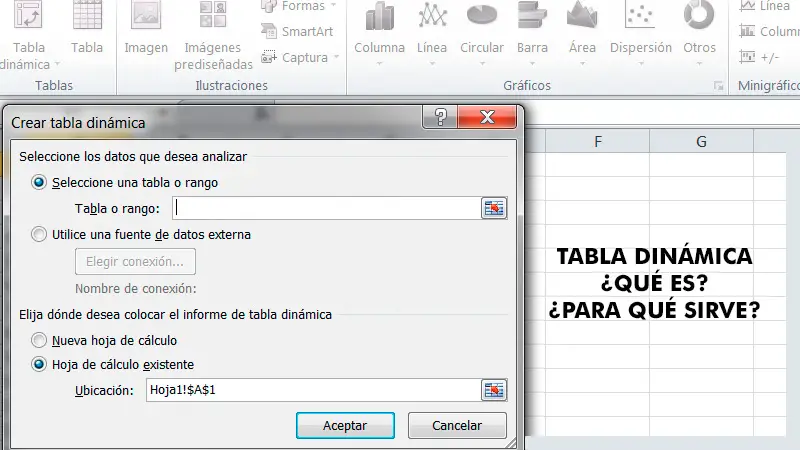Open the Otros charts icon
Screen dimensions: 800x450
tap(699, 14)
